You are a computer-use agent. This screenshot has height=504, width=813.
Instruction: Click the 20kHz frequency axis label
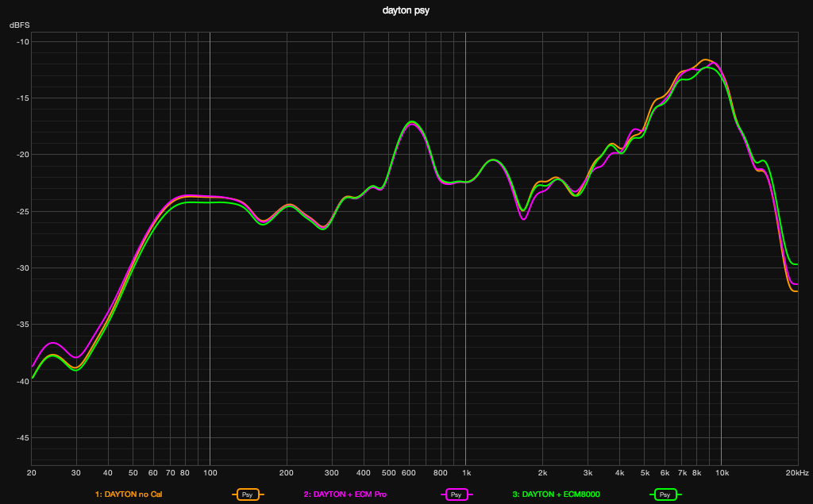(x=797, y=473)
